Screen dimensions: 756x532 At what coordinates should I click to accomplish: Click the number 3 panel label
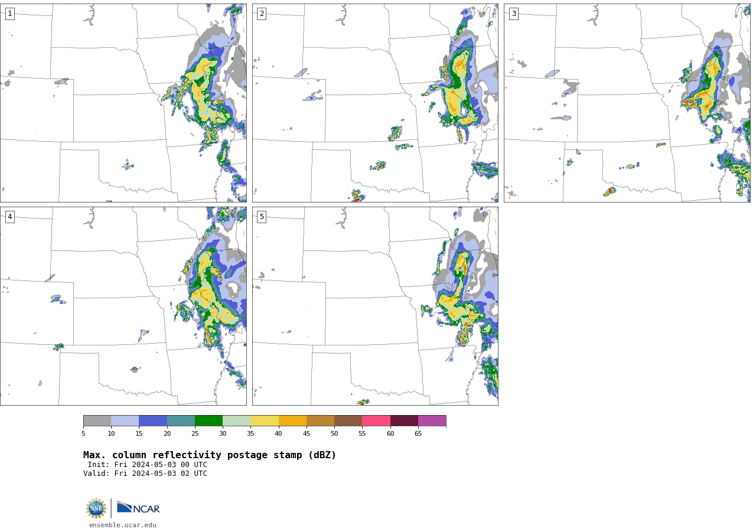click(x=513, y=14)
